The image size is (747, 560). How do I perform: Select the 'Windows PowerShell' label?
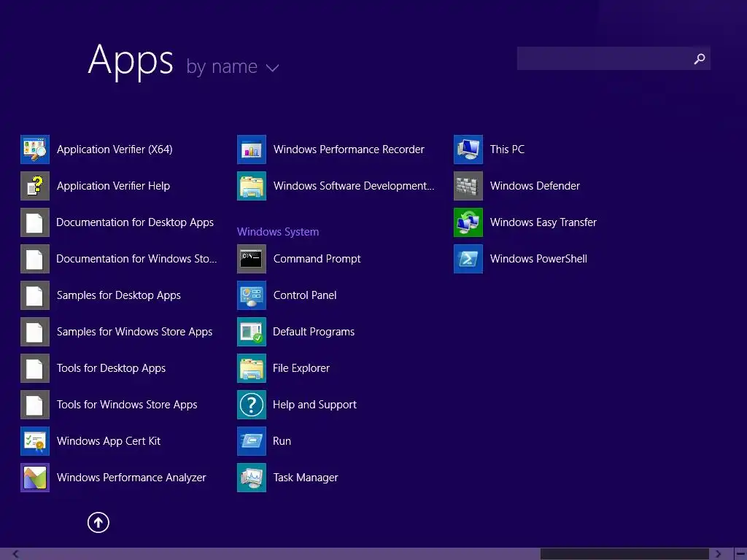(x=538, y=259)
